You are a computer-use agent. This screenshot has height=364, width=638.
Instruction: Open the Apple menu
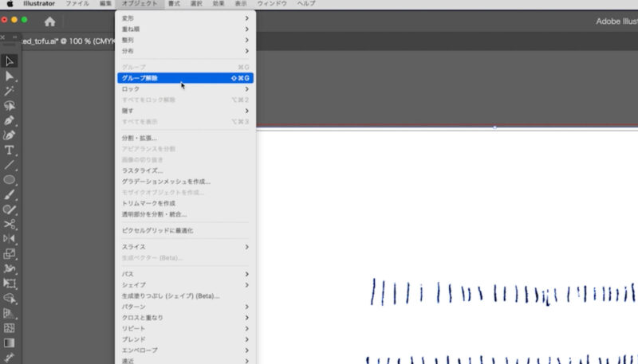(x=10, y=4)
